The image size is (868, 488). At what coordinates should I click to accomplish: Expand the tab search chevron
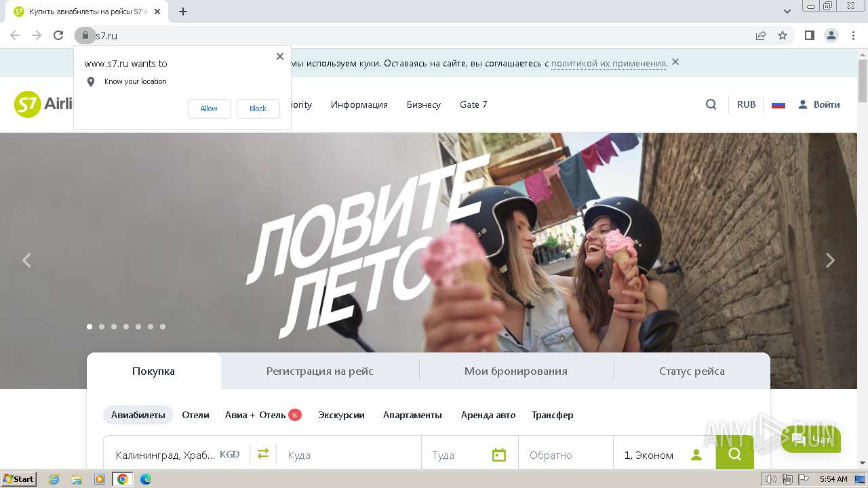pyautogui.click(x=787, y=12)
